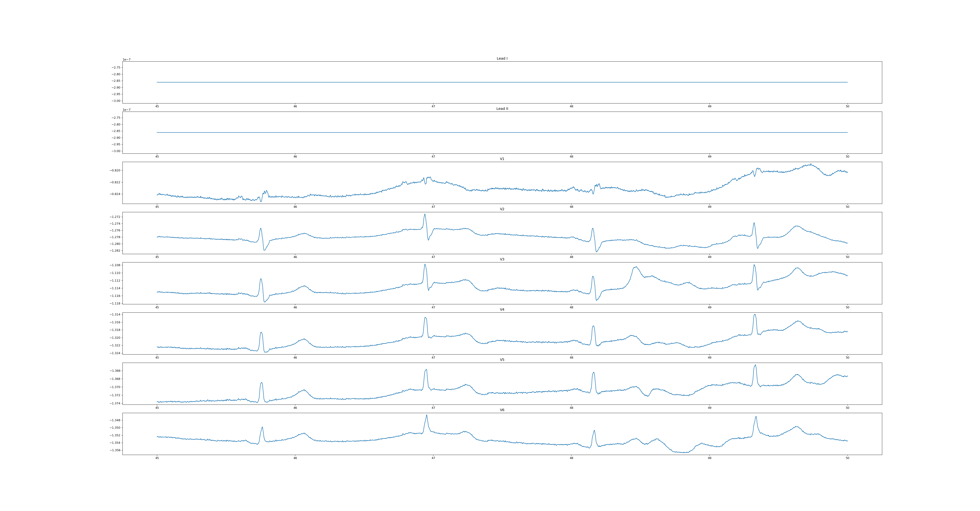Viewport: 980px width, 511px height.
Task: Click the 1e-7 exponent label above Lead I axis
Action: pyautogui.click(x=126, y=60)
